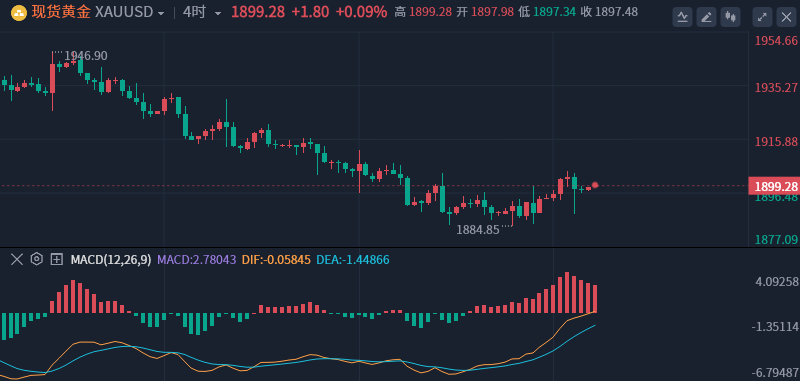Click the -1.35114 MACD axis label
The image size is (800, 381).
coord(775,326)
